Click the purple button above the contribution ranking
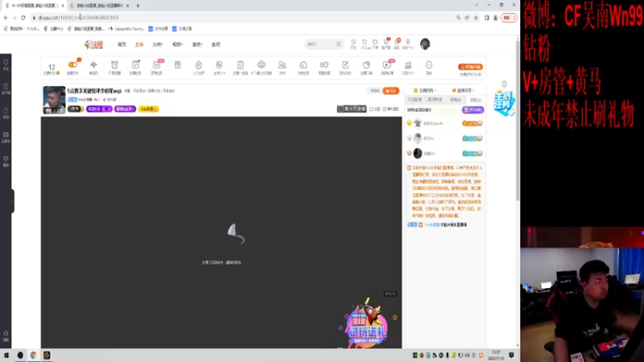Image resolution: width=644 pixels, height=362 pixels. pyautogui.click(x=473, y=110)
